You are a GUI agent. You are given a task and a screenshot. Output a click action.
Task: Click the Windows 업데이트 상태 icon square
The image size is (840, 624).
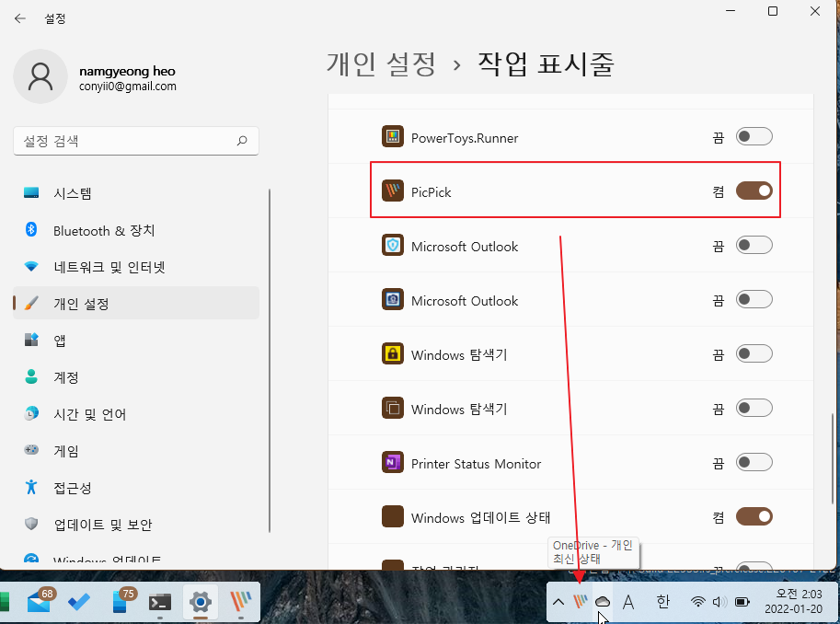(393, 516)
